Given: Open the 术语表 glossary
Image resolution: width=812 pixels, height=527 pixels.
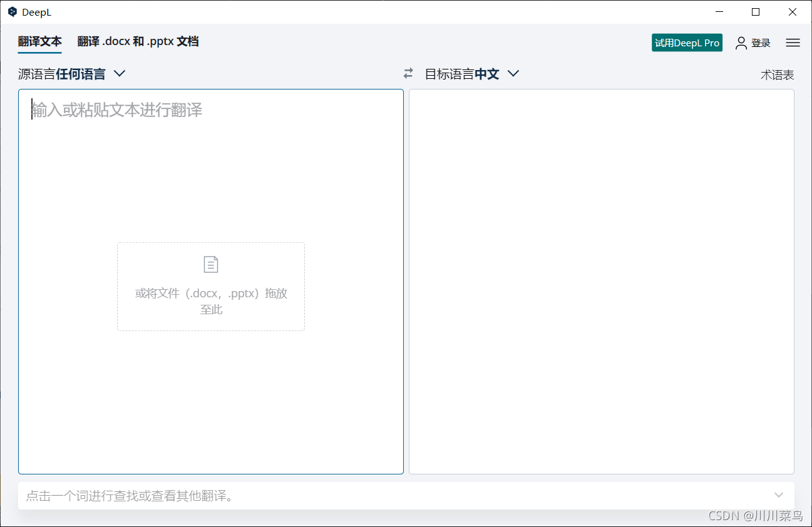Looking at the screenshot, I should pyautogui.click(x=777, y=75).
